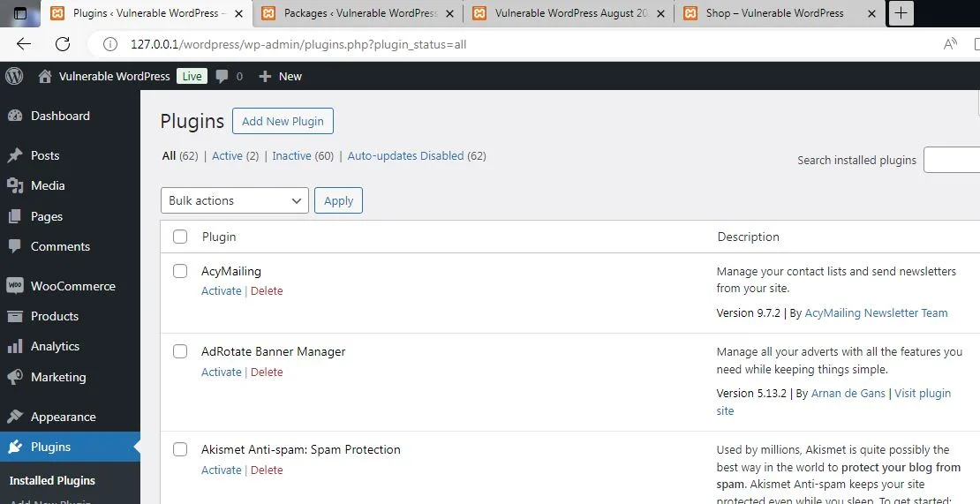The image size is (980, 504).
Task: Click the Vulnerable WordPress site name
Action: click(115, 76)
